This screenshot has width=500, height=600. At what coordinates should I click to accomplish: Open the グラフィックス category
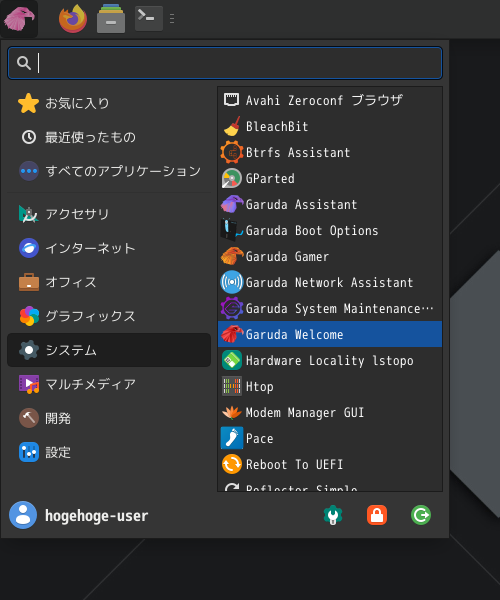point(109,316)
